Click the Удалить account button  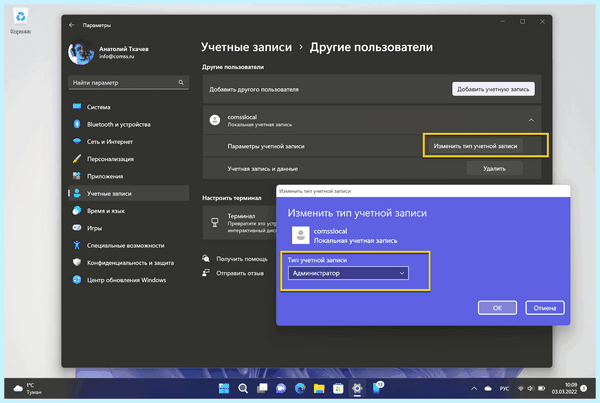494,168
